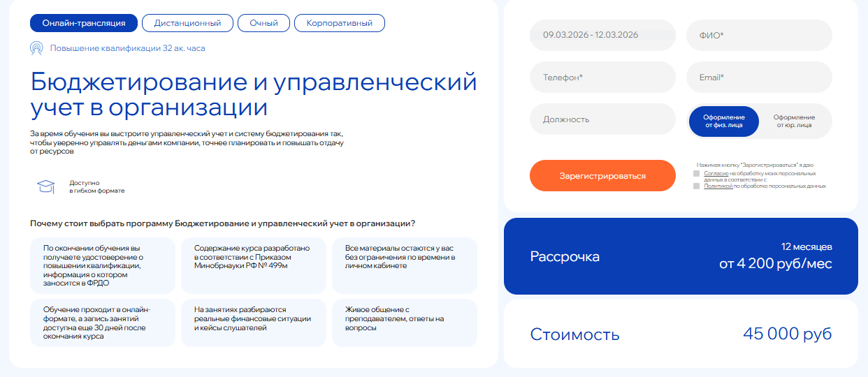Viewport: 868px width, 377px height.
Task: Select «Оформление от физ. лица» toggle
Action: (x=723, y=121)
